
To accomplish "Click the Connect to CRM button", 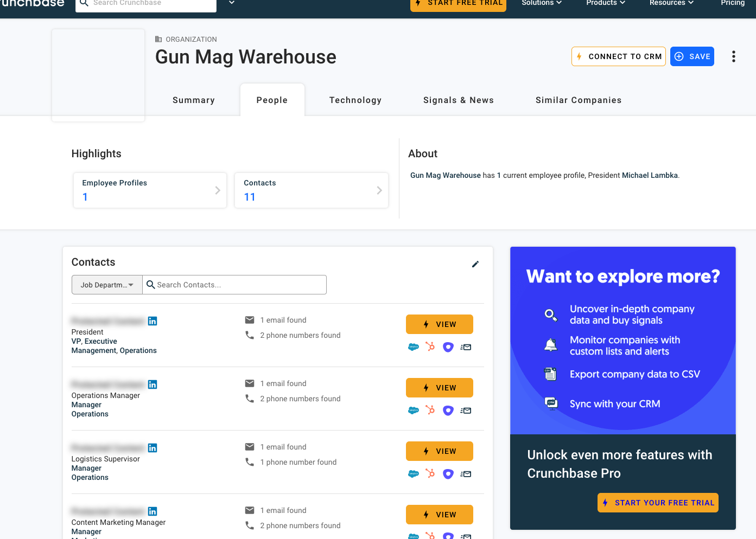I will pos(619,56).
